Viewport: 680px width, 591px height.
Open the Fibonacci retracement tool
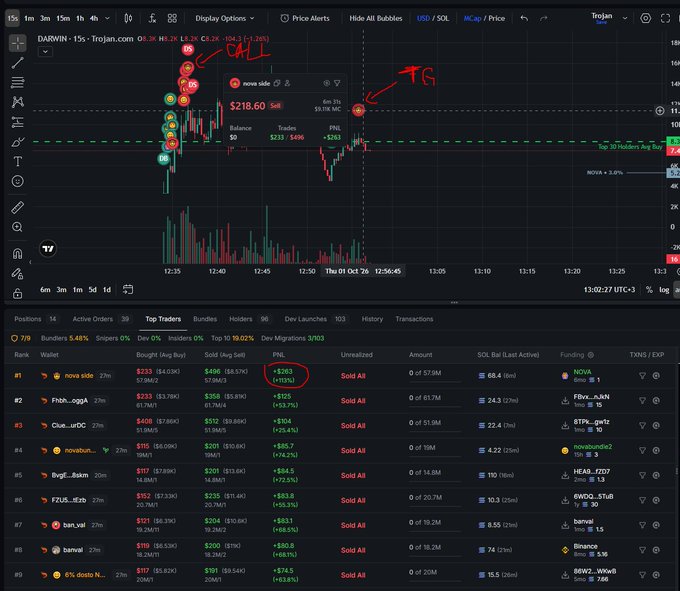18,82
